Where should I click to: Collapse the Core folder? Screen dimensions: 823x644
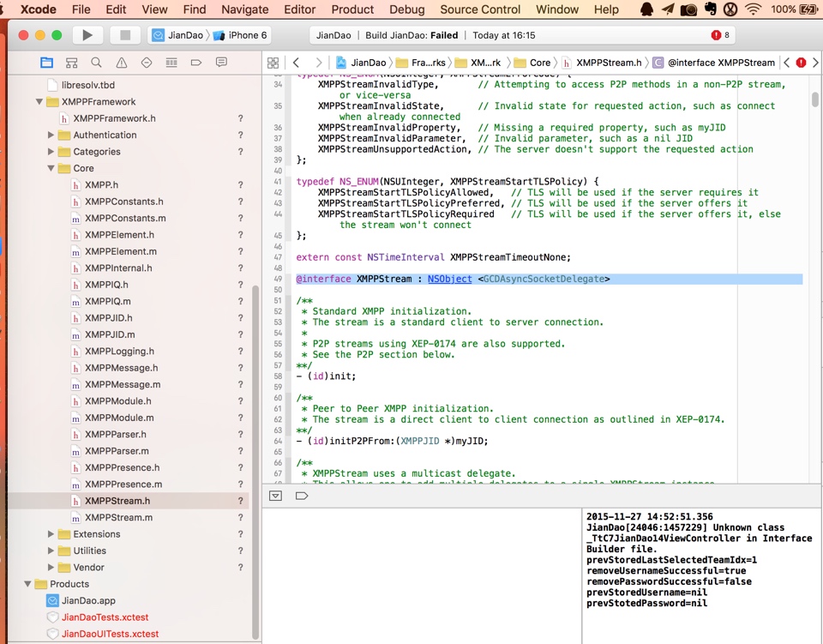51,169
